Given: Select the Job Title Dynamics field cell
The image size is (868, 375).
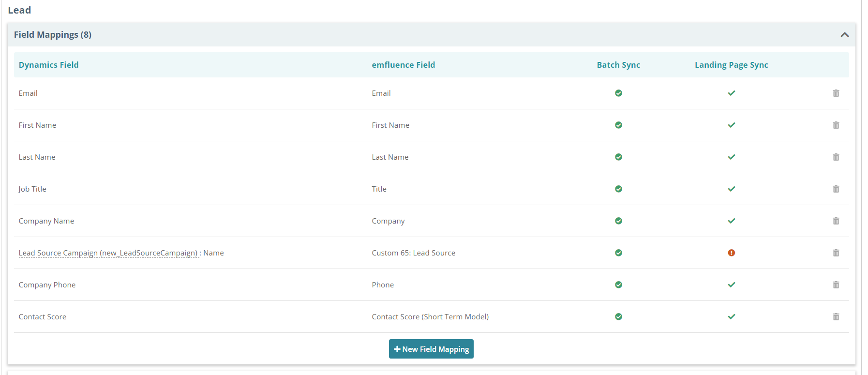Looking at the screenshot, I should 32,189.
